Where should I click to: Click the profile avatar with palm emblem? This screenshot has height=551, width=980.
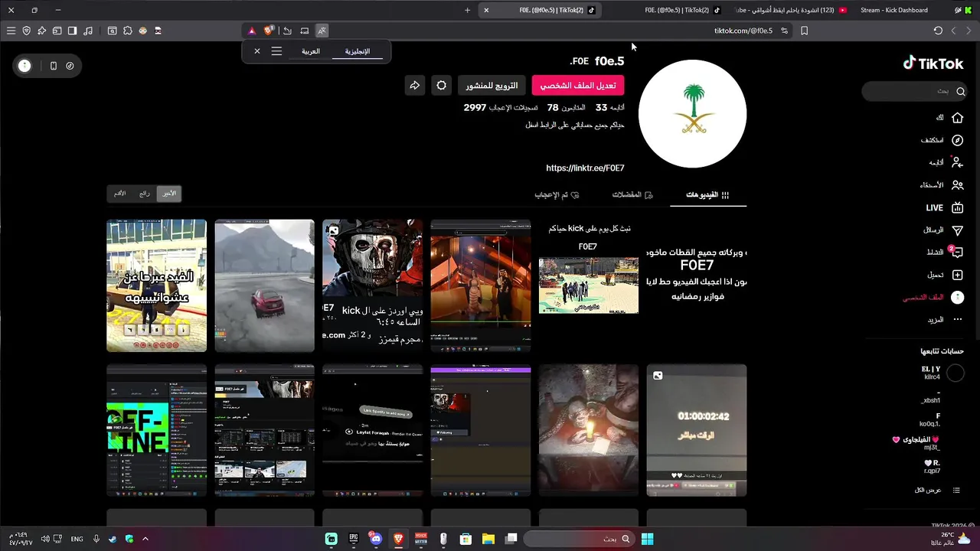(x=692, y=113)
